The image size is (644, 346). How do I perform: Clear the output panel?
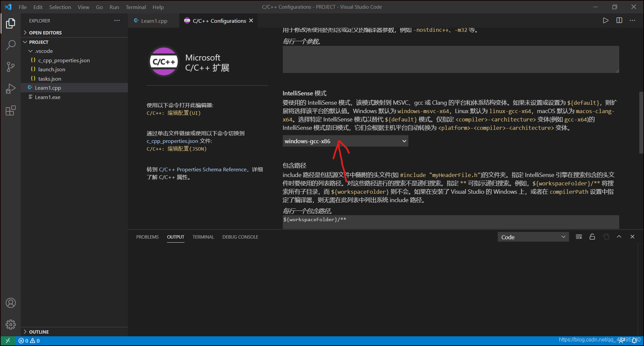coord(579,237)
